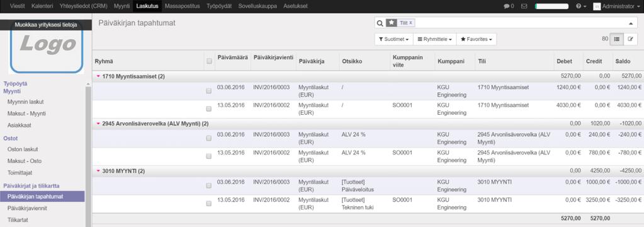Tick checkbox for 1240,00 € Myyntisaamiset row
Screen dimensions: 644x227
(209, 91)
